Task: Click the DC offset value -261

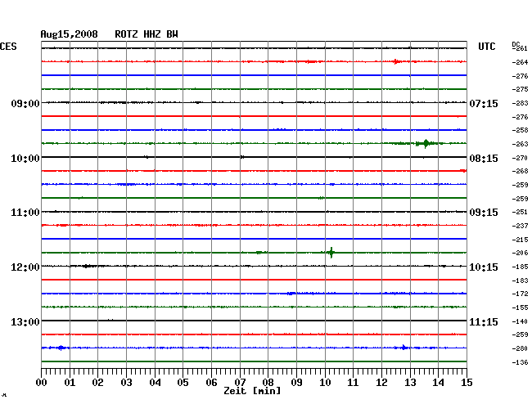Action: 520,48
